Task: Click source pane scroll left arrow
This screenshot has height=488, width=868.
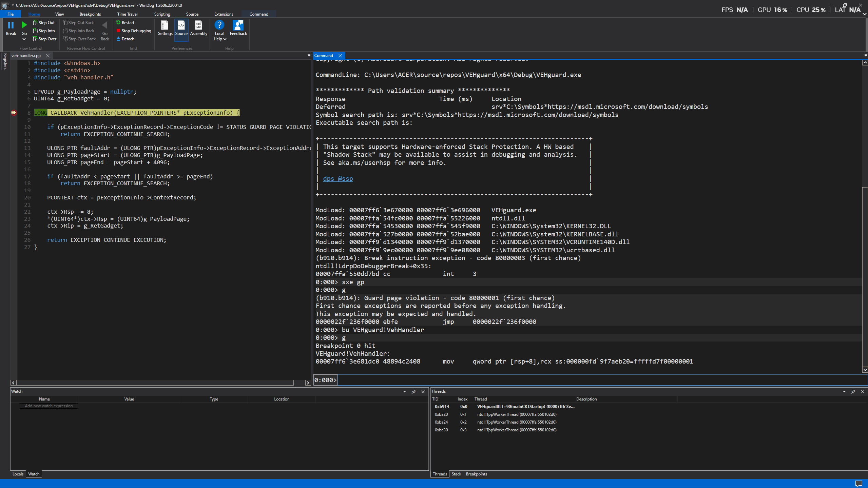Action: 13,383
